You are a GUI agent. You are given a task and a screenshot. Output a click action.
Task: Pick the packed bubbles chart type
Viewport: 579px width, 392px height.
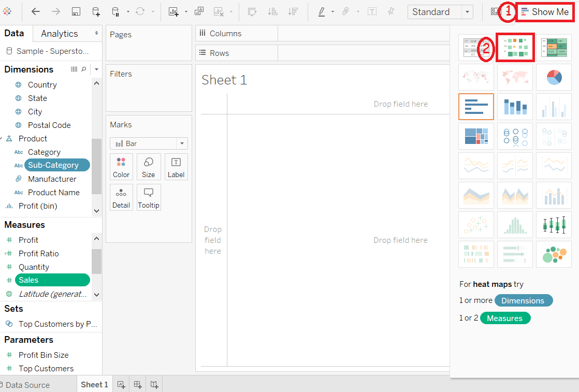554,254
